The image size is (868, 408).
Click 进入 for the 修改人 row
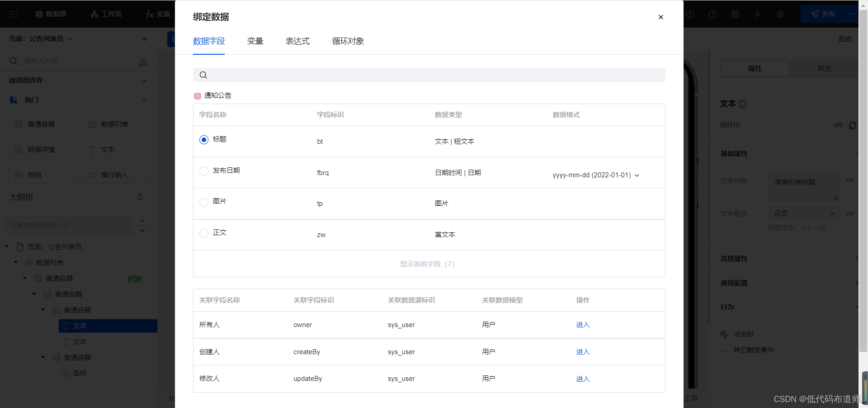pyautogui.click(x=583, y=379)
